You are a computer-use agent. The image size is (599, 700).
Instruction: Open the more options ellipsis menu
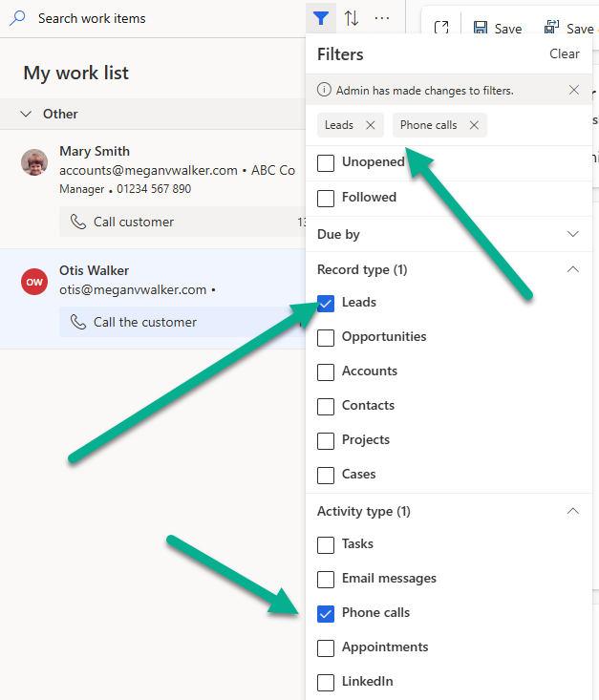tap(382, 18)
